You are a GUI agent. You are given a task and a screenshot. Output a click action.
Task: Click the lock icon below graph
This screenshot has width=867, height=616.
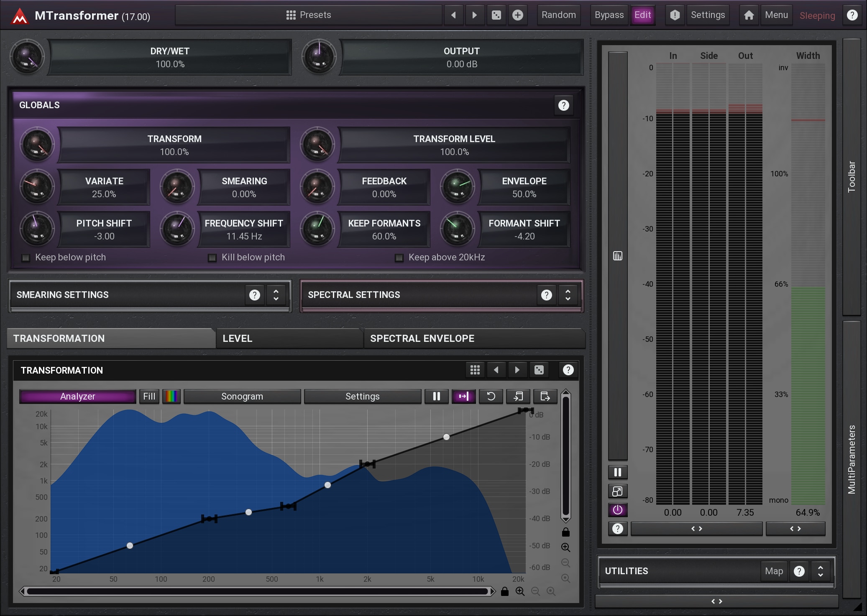(505, 591)
